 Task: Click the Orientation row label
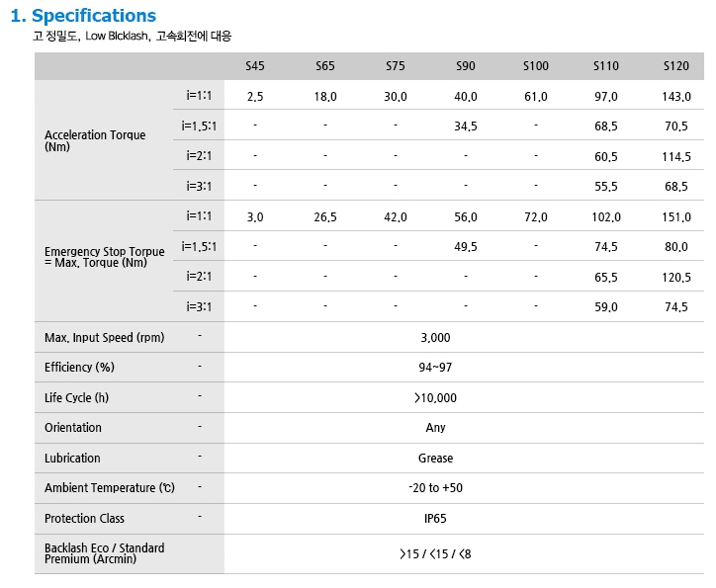tap(73, 428)
